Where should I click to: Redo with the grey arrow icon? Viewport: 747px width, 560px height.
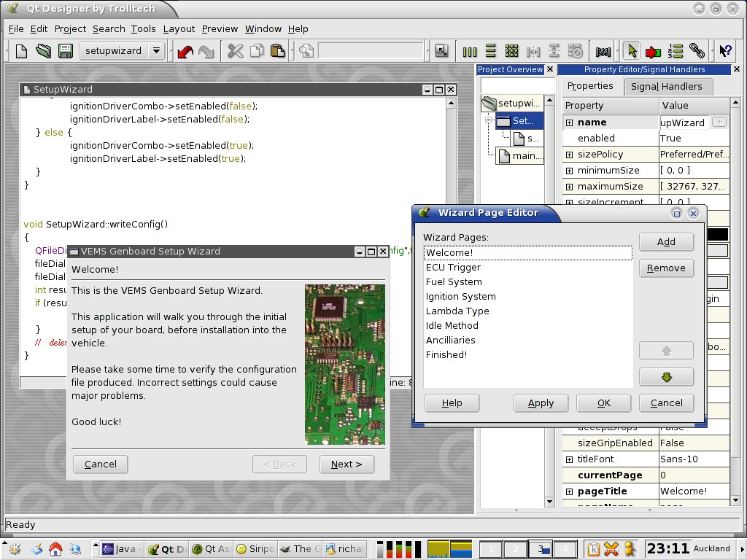tap(206, 51)
